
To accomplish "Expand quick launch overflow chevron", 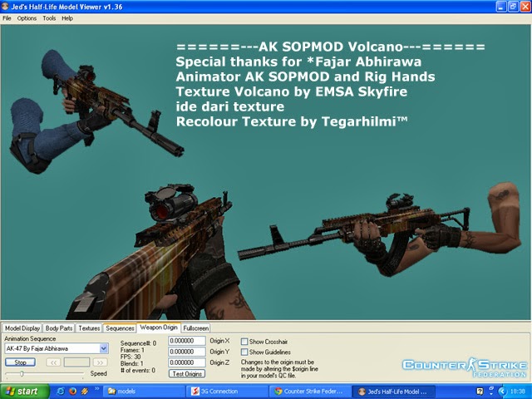I will tap(96, 389).
